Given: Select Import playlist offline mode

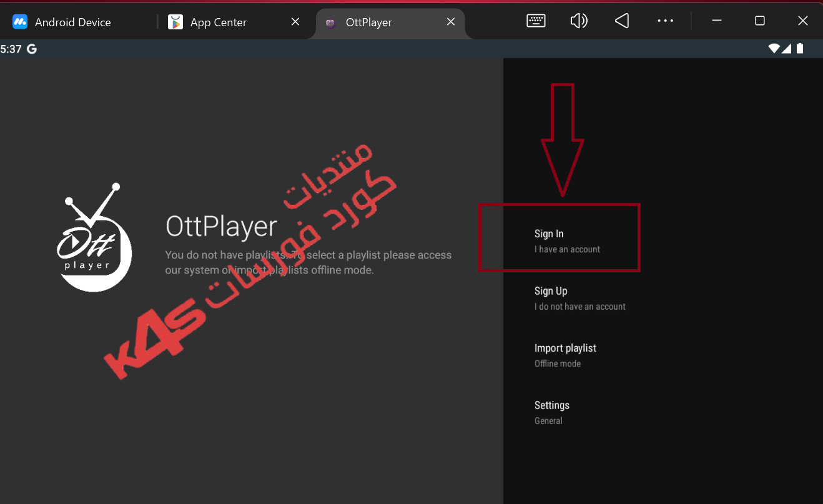Looking at the screenshot, I should click(565, 355).
